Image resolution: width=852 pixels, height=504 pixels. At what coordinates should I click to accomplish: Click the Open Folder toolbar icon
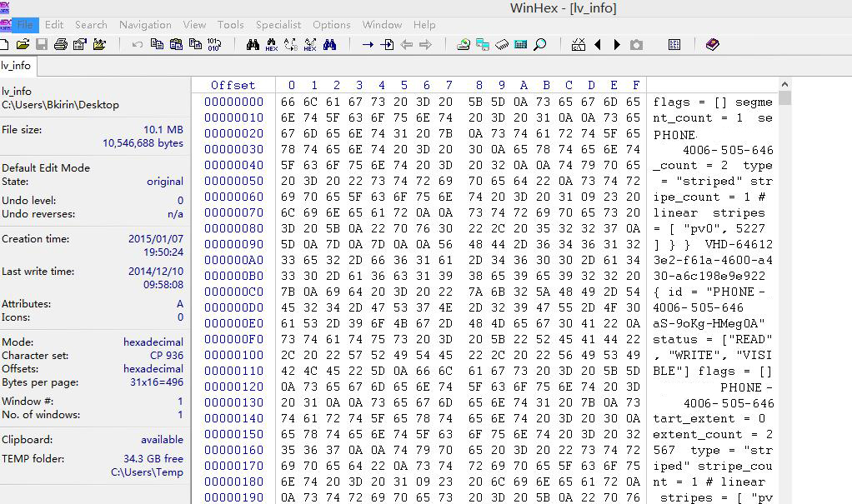click(99, 44)
